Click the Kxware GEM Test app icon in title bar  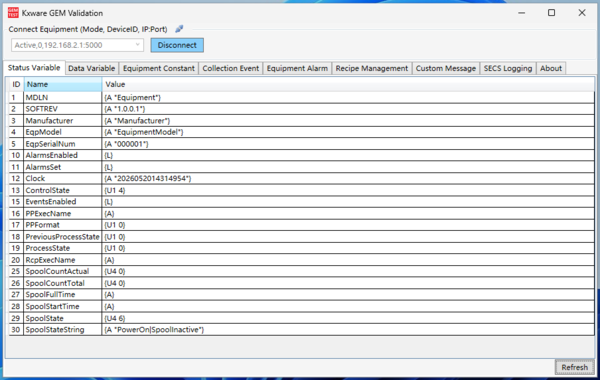[13, 13]
